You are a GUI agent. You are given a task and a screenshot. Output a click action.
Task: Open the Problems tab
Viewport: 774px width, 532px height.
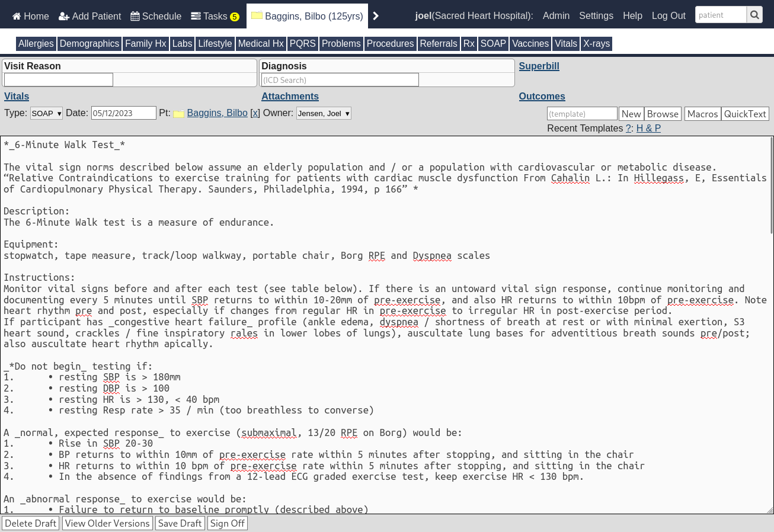point(341,44)
